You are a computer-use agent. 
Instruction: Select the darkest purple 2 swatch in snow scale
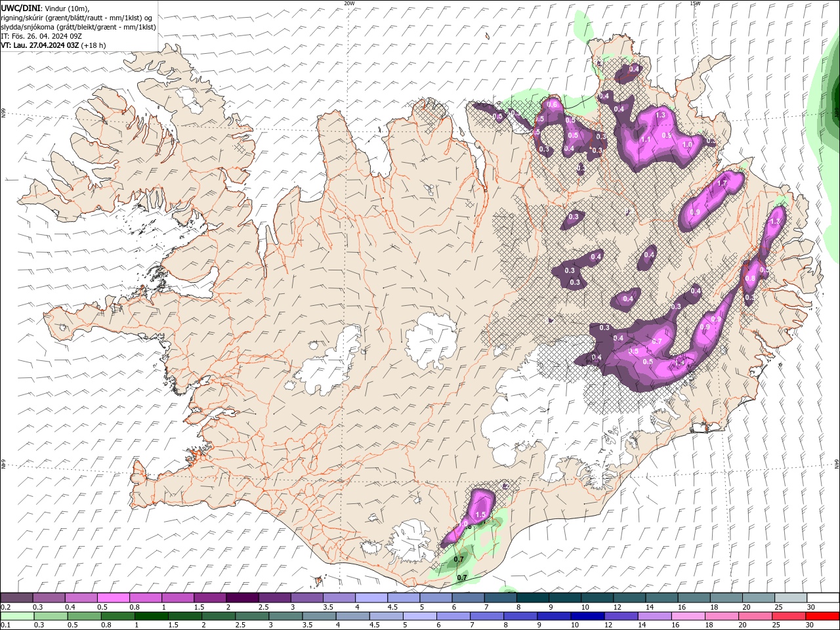click(242, 598)
